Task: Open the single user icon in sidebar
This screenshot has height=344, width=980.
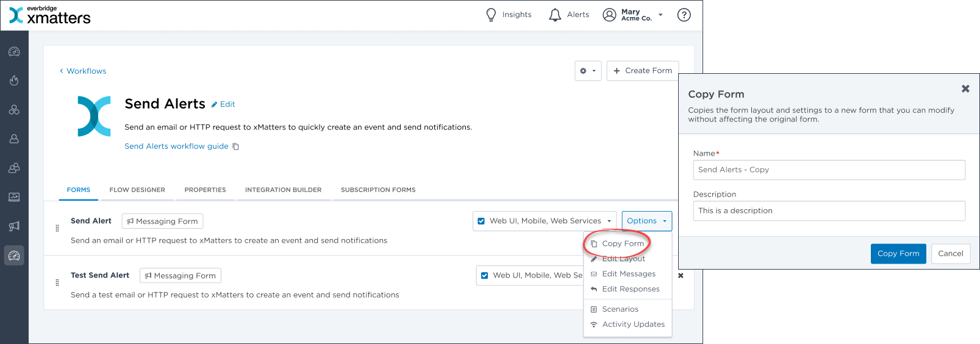Action: point(14,139)
